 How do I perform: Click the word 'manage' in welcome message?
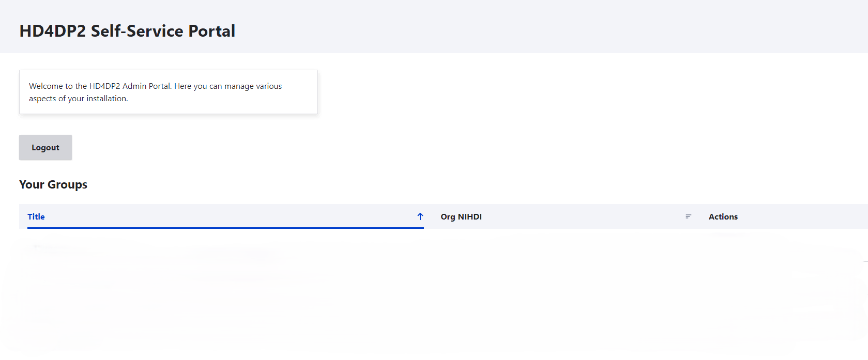(x=239, y=86)
